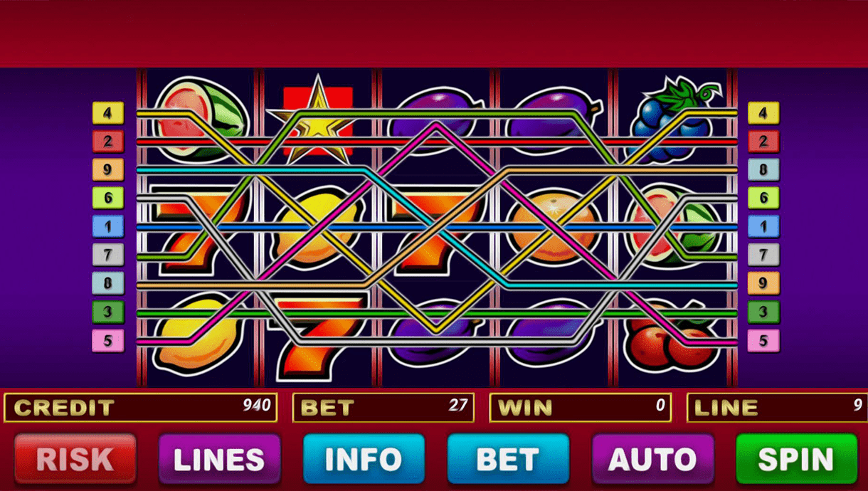Hit the green SPIN button
The image size is (868, 491).
[x=796, y=459]
